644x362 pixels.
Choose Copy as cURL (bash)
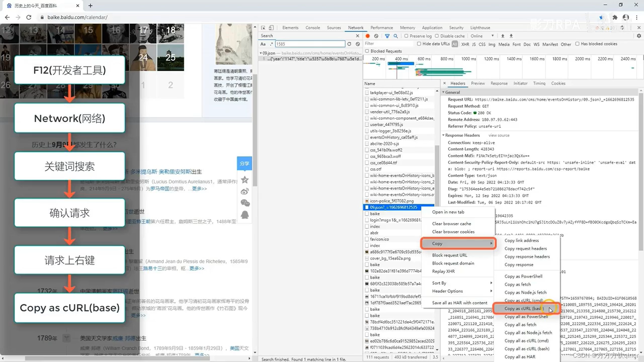point(526,308)
